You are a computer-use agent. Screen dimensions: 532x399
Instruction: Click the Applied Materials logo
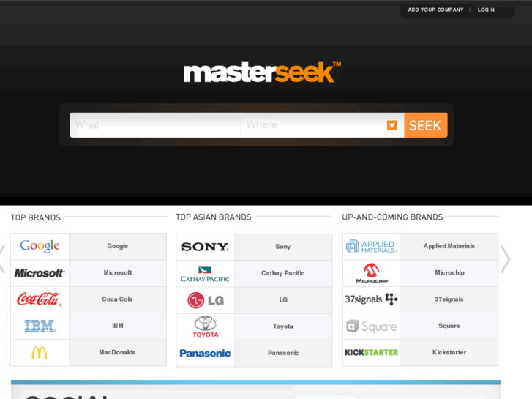pos(372,246)
